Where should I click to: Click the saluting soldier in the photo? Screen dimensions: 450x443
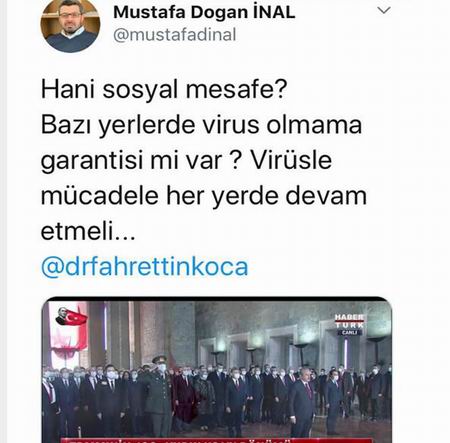(x=159, y=395)
